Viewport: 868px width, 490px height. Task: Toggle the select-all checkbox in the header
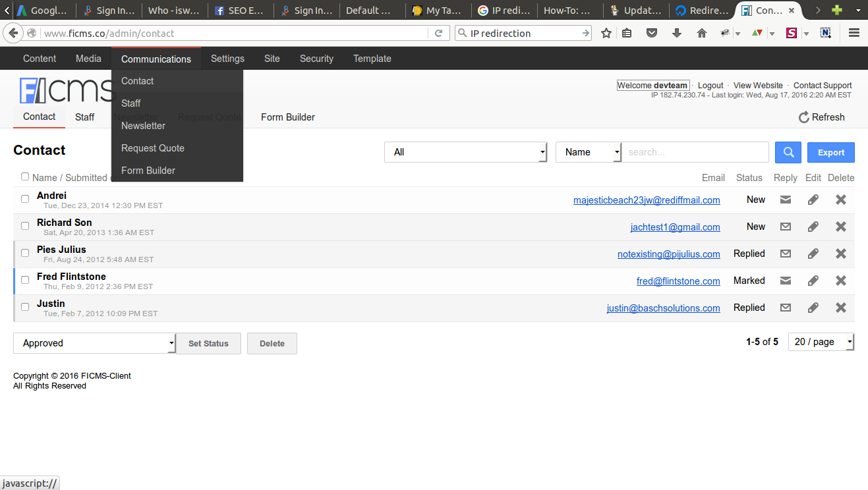click(25, 177)
